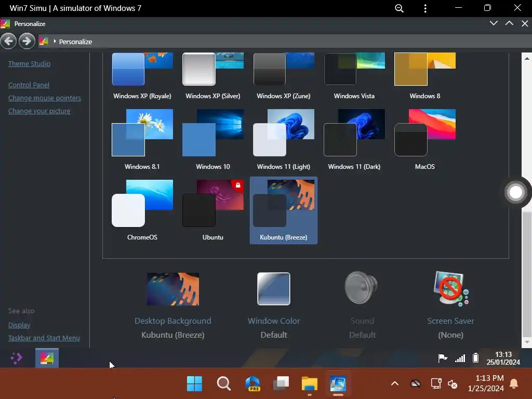Choose the Windows XP (Zune) theme
Viewport: 532px width, 399px height.
284,76
